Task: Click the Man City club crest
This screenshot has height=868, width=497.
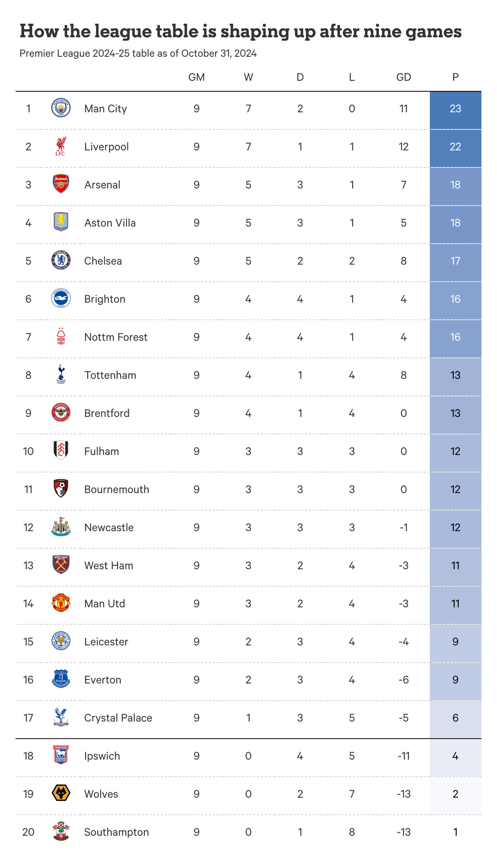Action: click(x=61, y=108)
